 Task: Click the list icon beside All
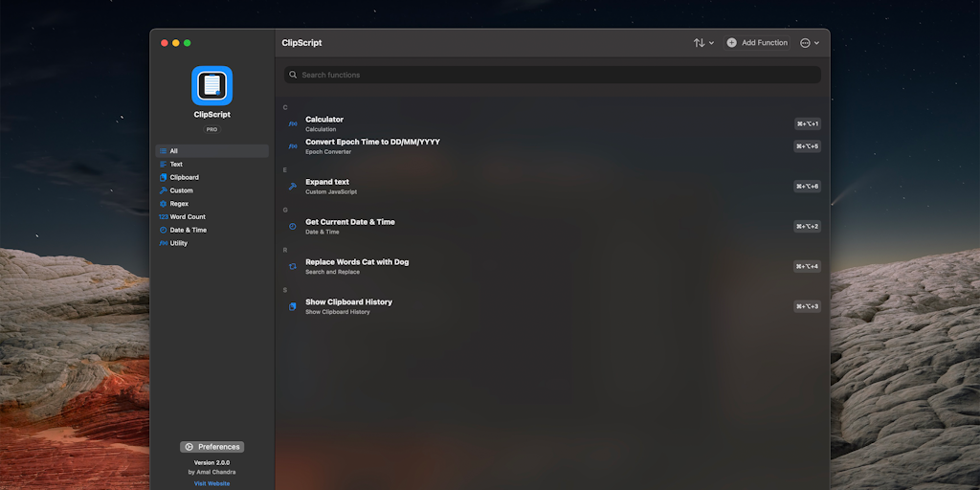(x=163, y=151)
